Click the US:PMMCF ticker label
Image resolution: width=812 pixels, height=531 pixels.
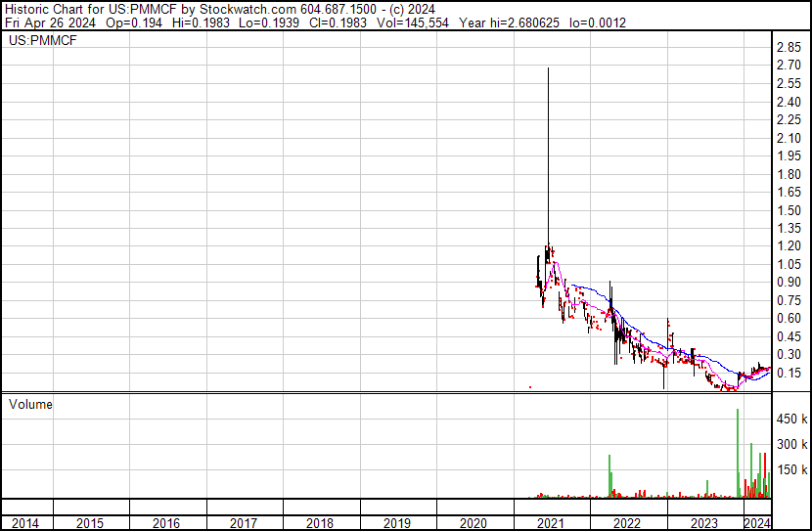(x=42, y=40)
